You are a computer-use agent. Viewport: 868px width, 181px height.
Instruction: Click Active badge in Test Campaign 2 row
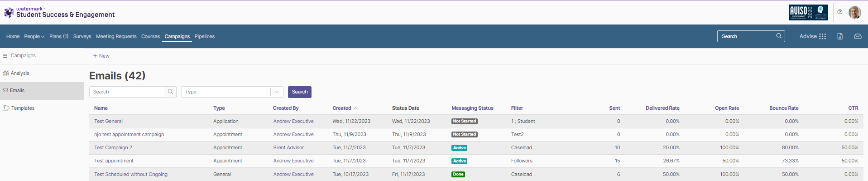[x=459, y=148]
